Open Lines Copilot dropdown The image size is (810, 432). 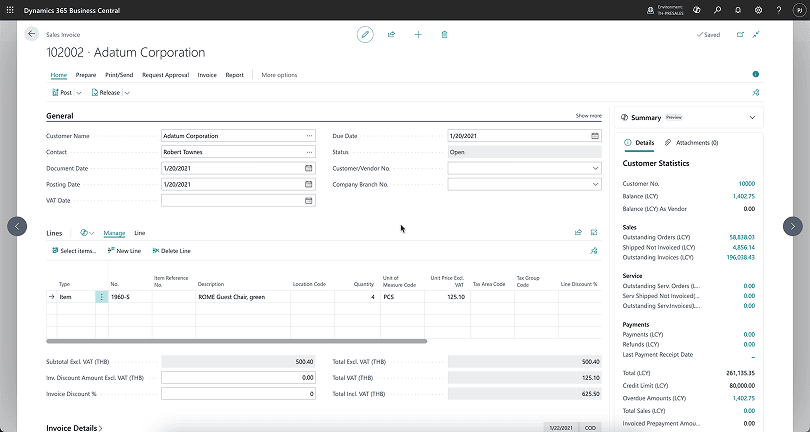[x=87, y=233]
